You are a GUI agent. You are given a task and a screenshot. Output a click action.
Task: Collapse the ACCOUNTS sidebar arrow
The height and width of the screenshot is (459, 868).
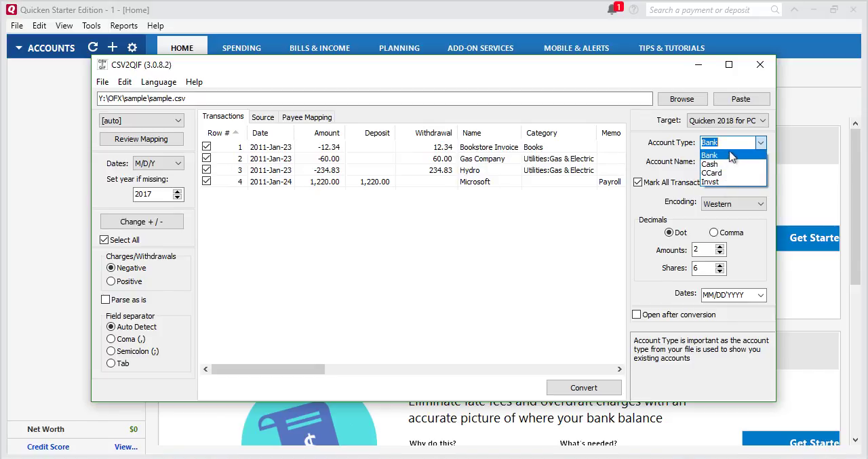19,48
